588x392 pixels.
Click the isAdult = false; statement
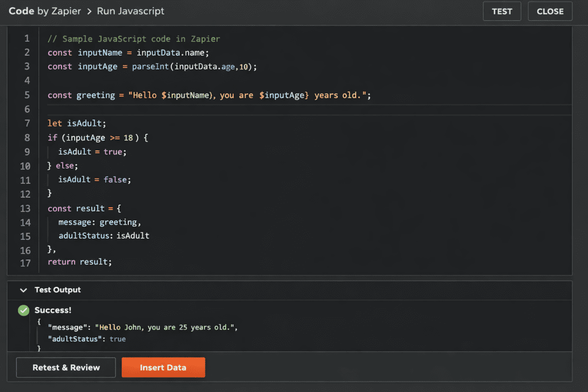(95, 180)
